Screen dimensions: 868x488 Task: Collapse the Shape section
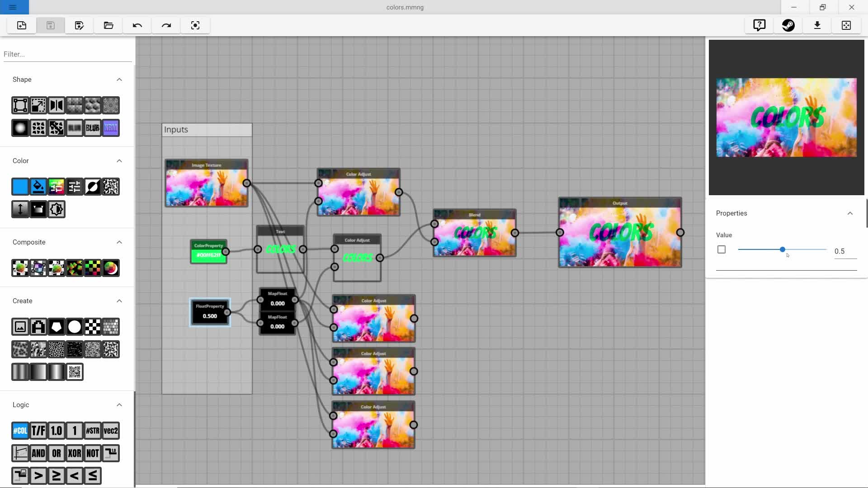coord(119,80)
